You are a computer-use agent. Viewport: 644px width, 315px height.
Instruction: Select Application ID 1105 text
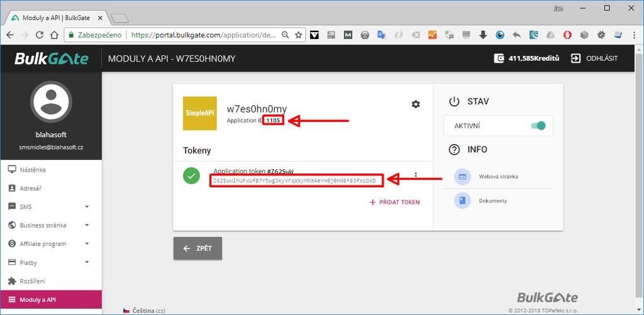coord(274,120)
